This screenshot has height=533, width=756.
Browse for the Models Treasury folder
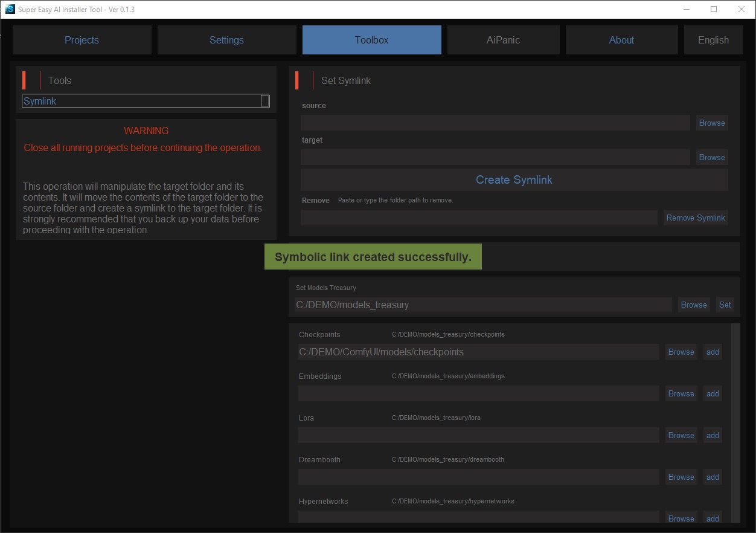(x=693, y=305)
